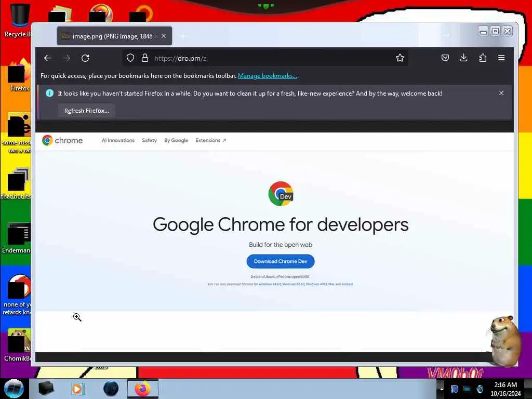
Task: Go back using the Firefox back arrow
Action: [x=48, y=58]
